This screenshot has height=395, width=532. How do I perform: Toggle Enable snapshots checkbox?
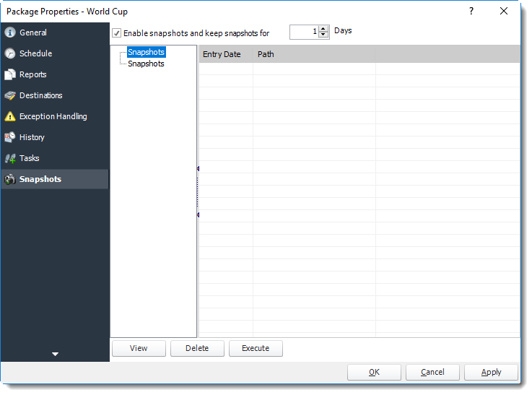click(116, 33)
